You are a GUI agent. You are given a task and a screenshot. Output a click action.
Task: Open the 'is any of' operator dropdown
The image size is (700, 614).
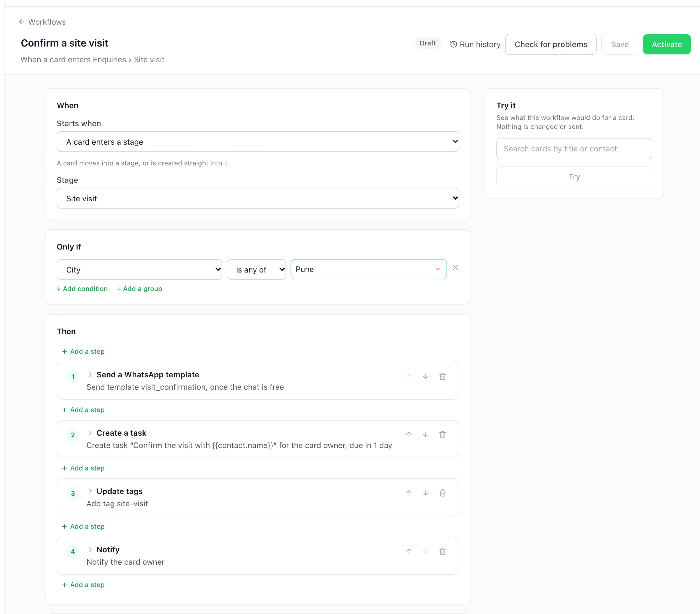tap(256, 269)
